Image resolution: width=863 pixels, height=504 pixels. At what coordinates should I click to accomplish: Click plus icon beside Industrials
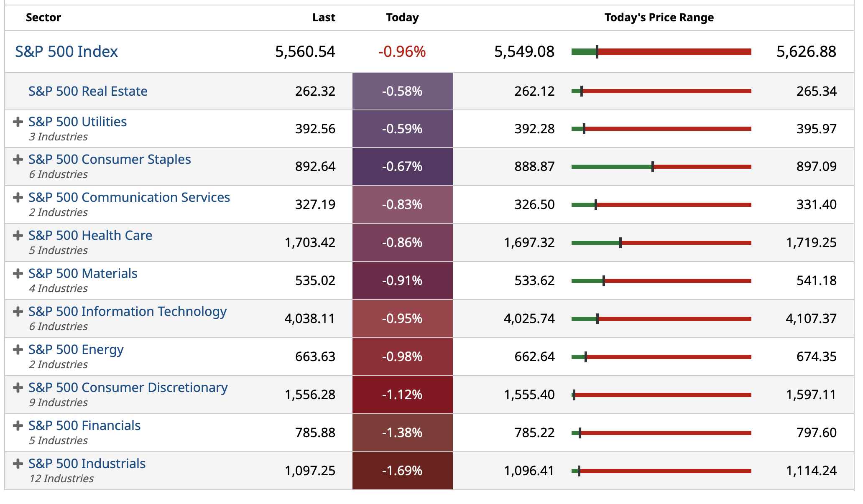(18, 464)
